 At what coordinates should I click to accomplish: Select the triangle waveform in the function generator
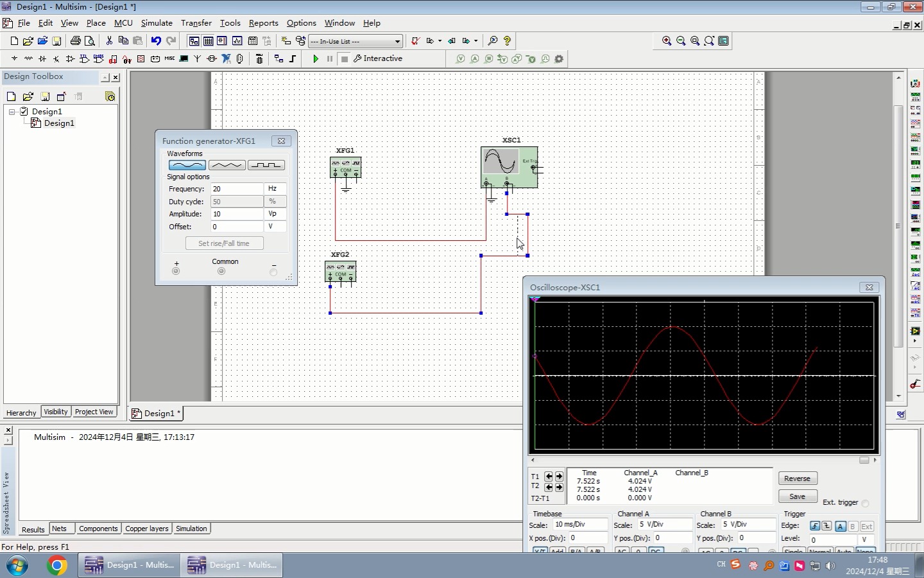click(227, 165)
